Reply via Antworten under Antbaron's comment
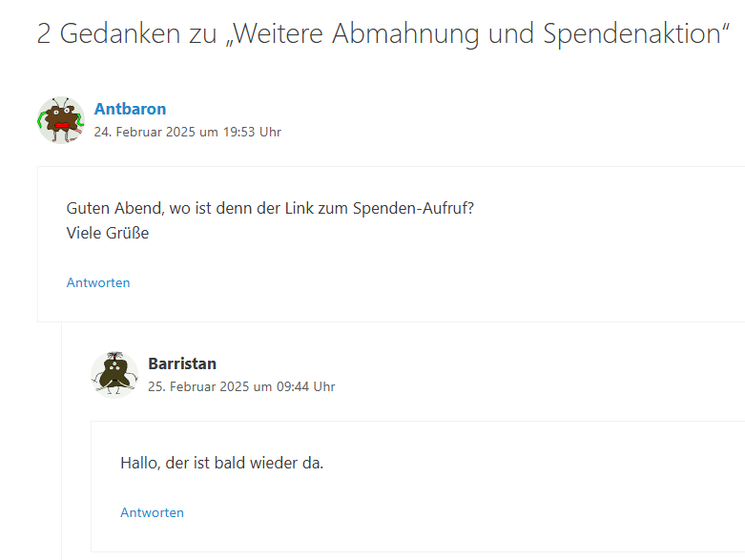The image size is (745, 560). pyautogui.click(x=98, y=282)
